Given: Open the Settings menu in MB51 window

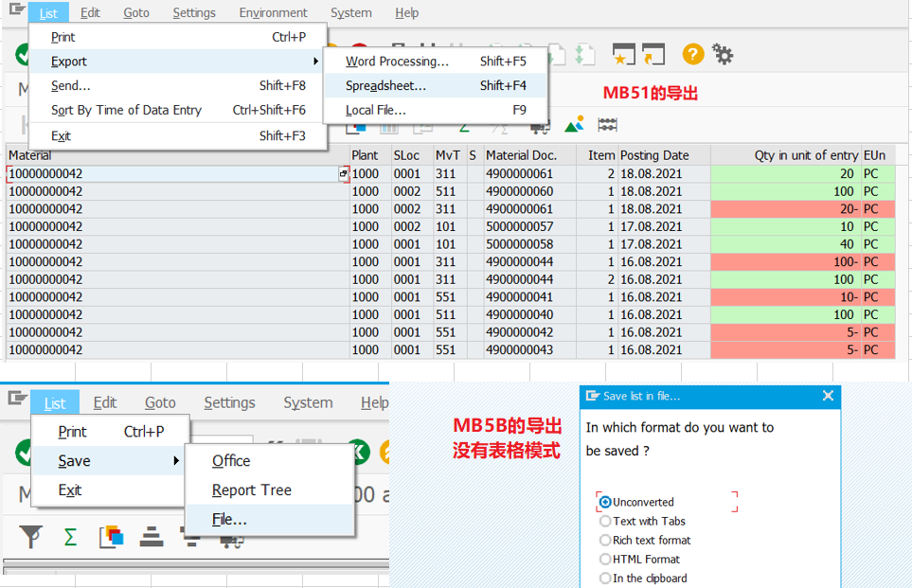Looking at the screenshot, I should point(194,13).
